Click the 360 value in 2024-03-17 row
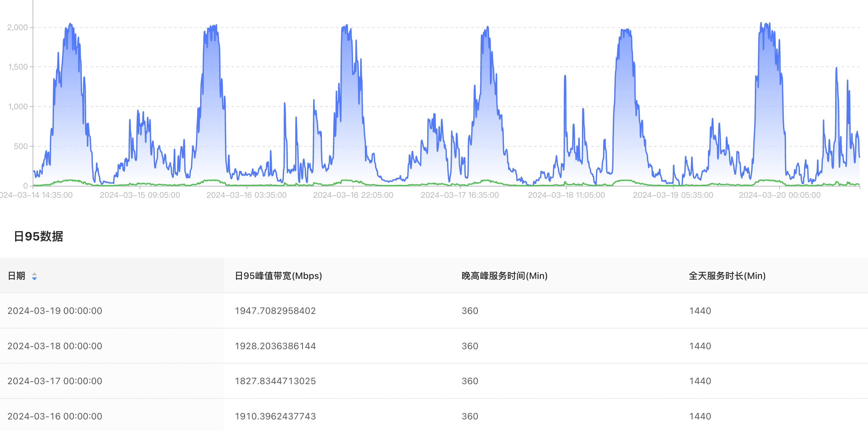The width and height of the screenshot is (868, 431). click(x=470, y=381)
